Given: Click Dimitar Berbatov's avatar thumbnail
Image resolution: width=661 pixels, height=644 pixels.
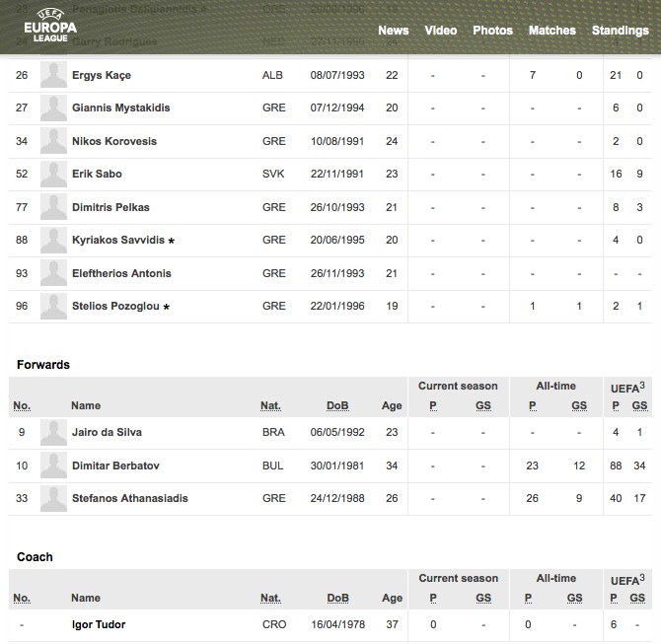Looking at the screenshot, I should pyautogui.click(x=53, y=465).
